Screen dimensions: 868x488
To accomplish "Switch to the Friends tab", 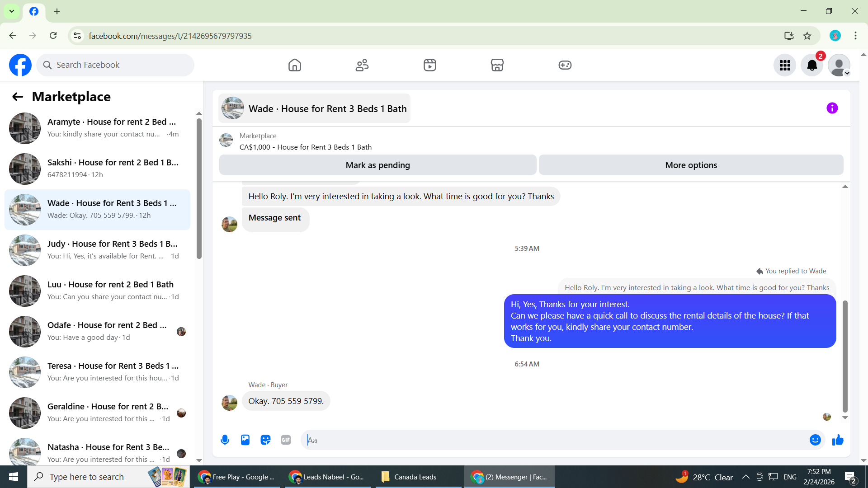I will tap(362, 66).
